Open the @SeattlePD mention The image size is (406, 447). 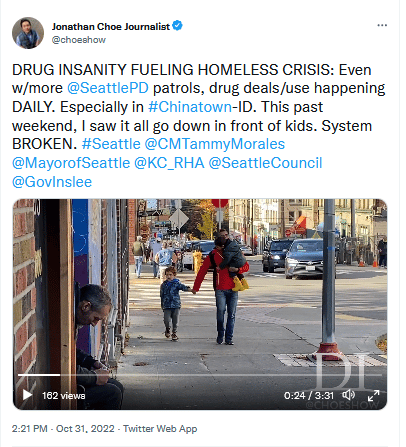(x=108, y=88)
